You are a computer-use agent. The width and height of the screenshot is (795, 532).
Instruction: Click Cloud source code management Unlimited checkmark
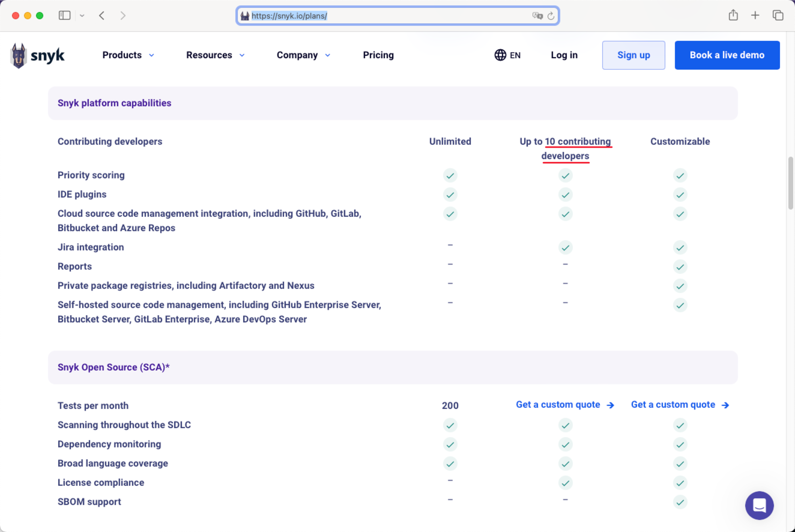pos(450,214)
